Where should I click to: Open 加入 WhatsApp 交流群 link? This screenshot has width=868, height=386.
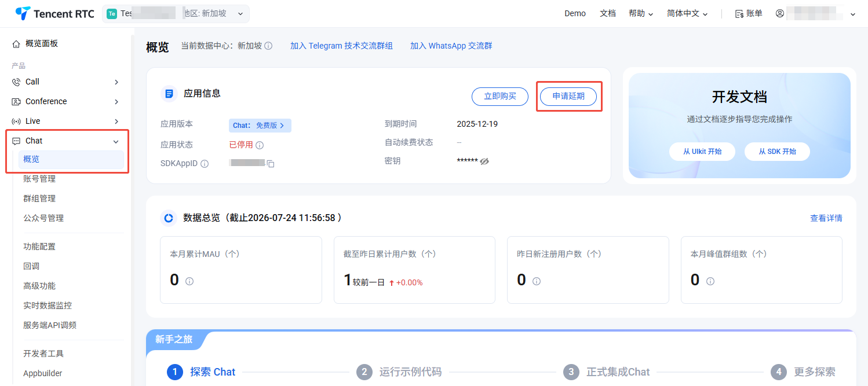(x=451, y=46)
